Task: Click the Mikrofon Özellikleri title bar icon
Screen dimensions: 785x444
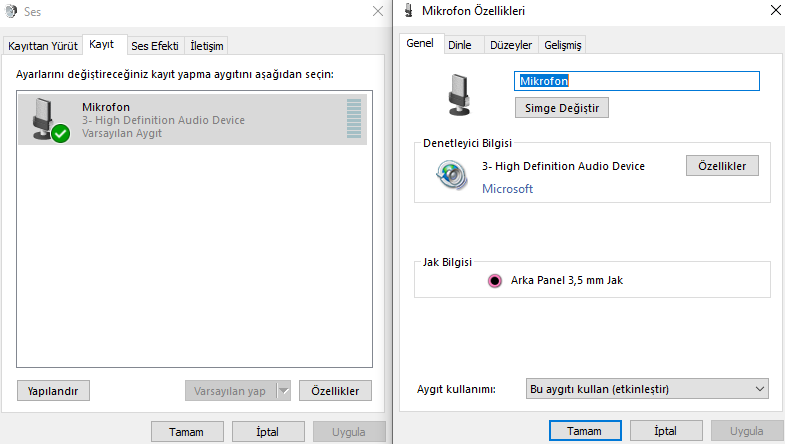Action: (410, 11)
